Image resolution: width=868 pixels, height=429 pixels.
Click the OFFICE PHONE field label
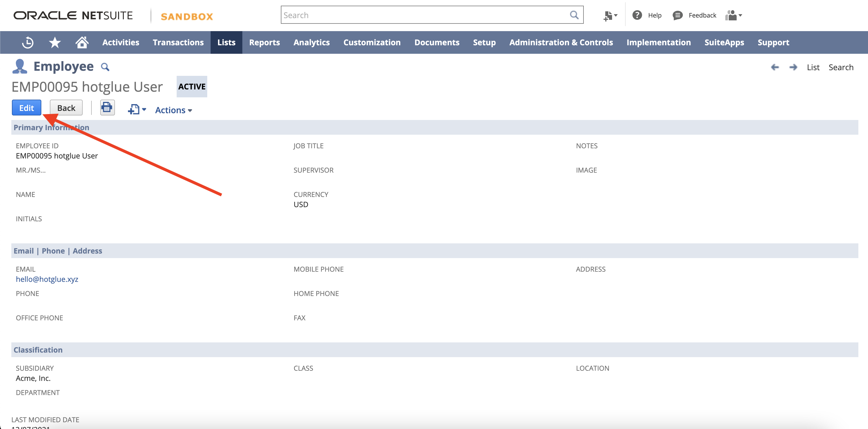tap(39, 318)
